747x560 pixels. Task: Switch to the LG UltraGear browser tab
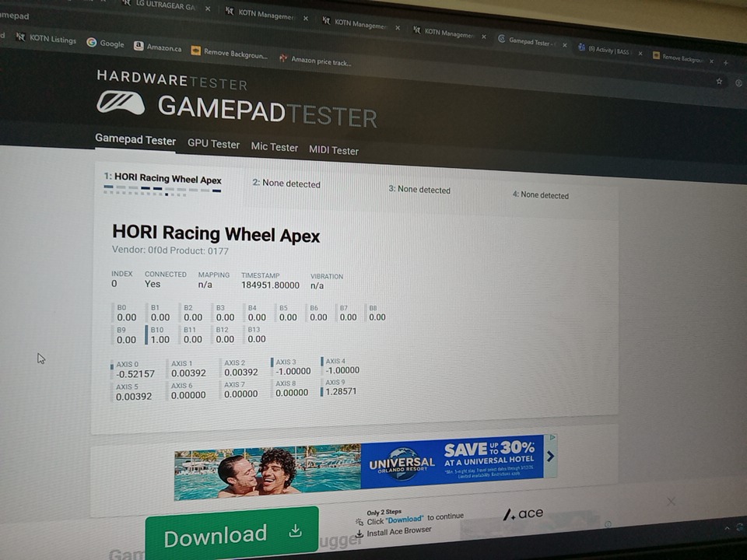pos(165,7)
